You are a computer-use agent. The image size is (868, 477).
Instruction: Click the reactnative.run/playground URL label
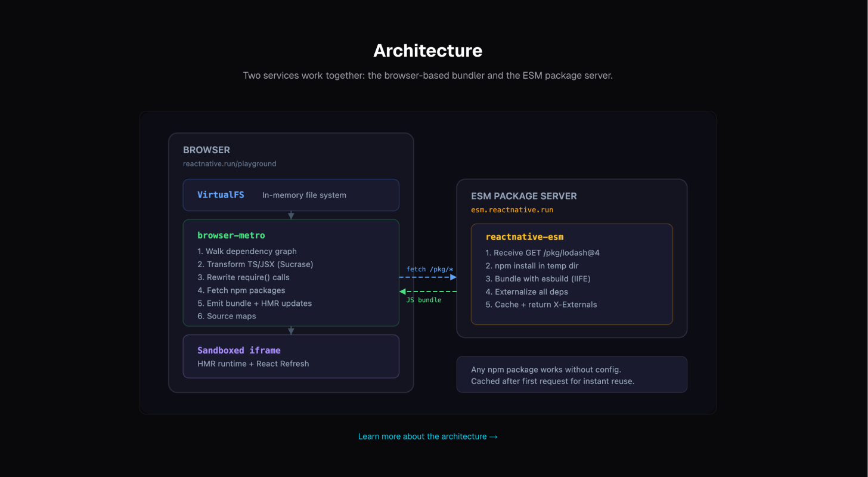tap(230, 163)
